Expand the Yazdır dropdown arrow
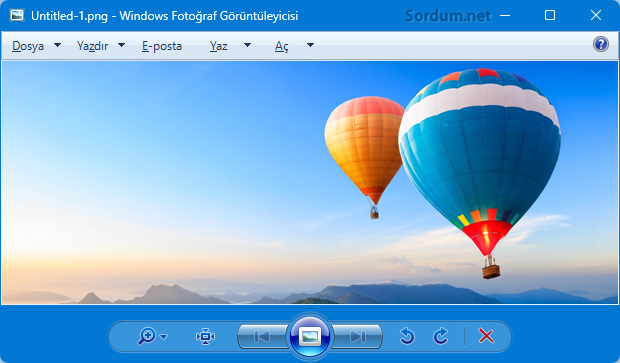The image size is (620, 363). click(121, 45)
